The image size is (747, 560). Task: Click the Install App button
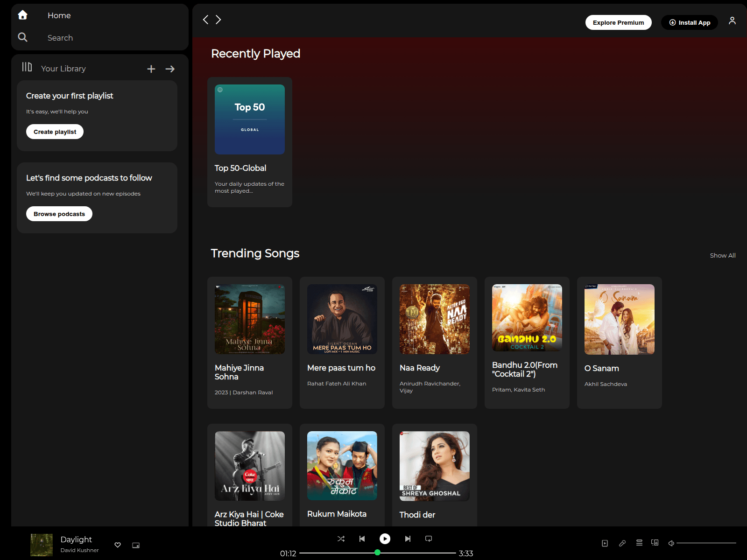click(690, 22)
